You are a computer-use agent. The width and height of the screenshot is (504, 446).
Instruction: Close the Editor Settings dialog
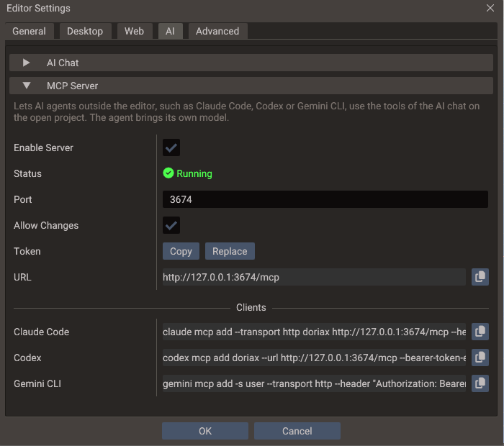coord(490,8)
